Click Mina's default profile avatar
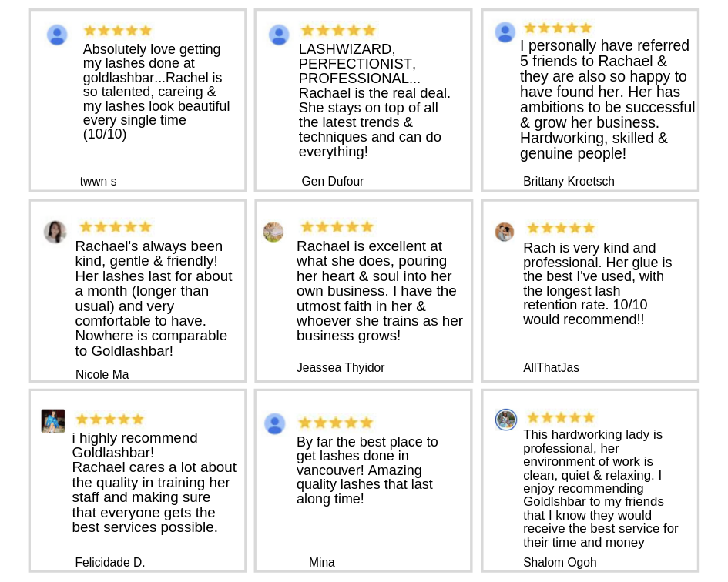Image resolution: width=728 pixels, height=582 pixels. pos(275,423)
